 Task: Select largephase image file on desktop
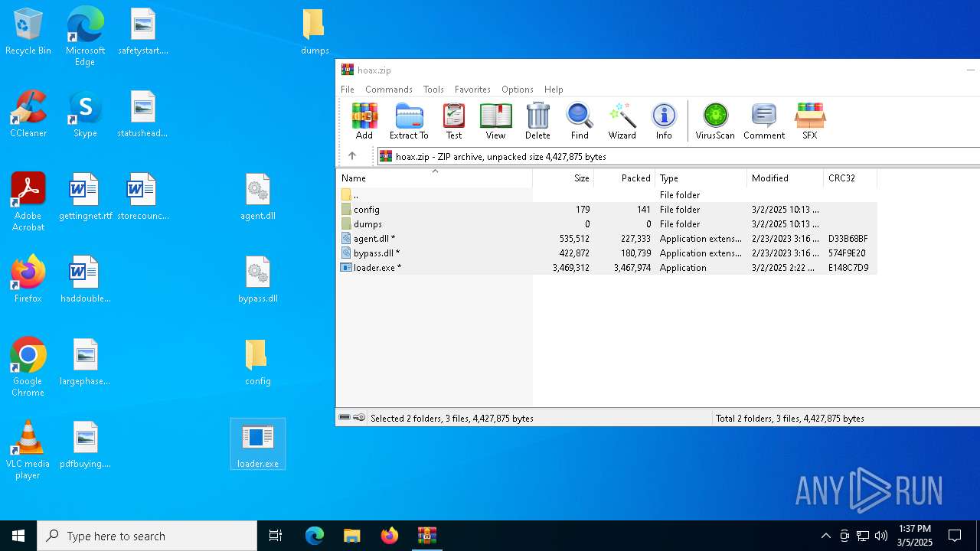coord(85,362)
